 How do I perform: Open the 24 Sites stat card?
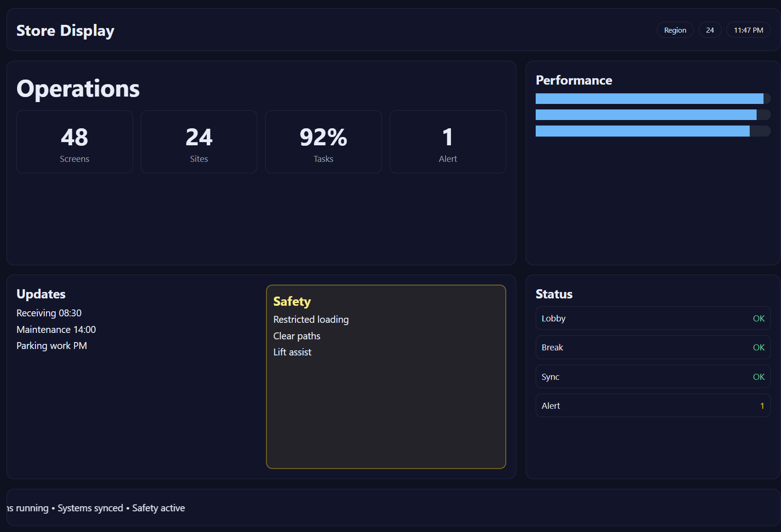click(x=199, y=142)
